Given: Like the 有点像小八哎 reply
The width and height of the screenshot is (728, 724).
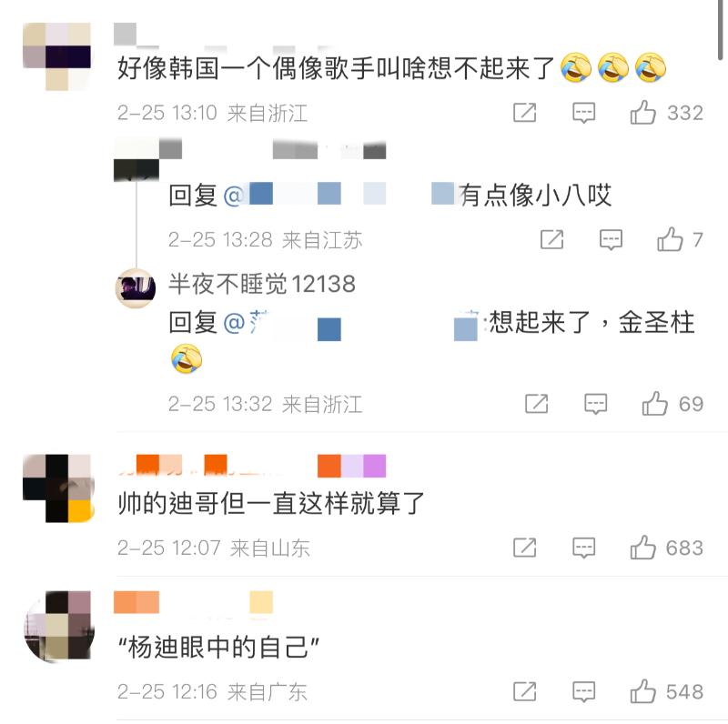Looking at the screenshot, I should (670, 239).
